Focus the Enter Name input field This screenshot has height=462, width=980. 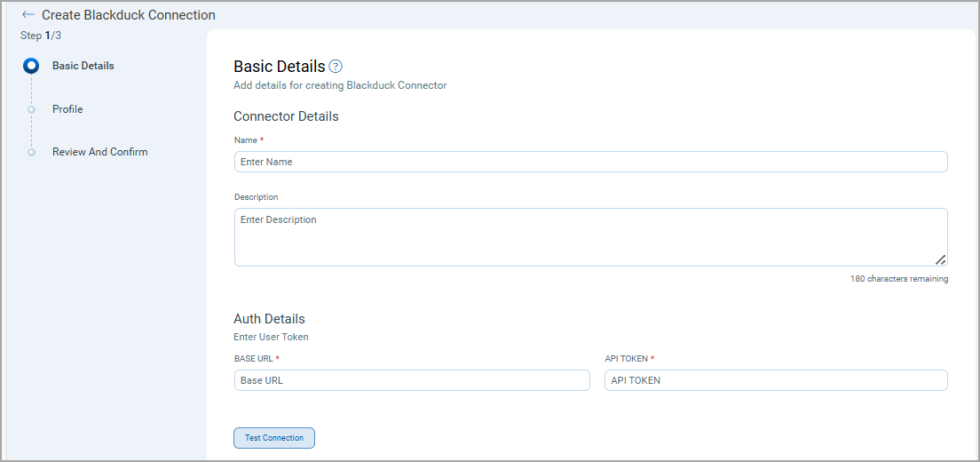click(x=590, y=162)
